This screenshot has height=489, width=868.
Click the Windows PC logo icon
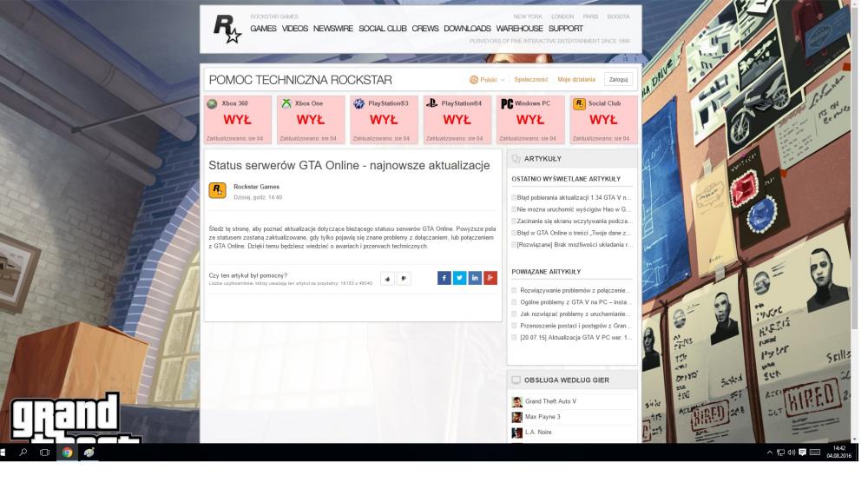click(x=507, y=103)
